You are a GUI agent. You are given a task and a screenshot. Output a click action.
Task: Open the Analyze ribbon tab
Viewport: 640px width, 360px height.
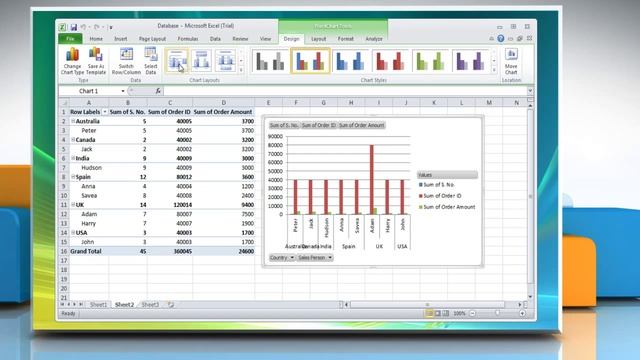[x=374, y=39]
